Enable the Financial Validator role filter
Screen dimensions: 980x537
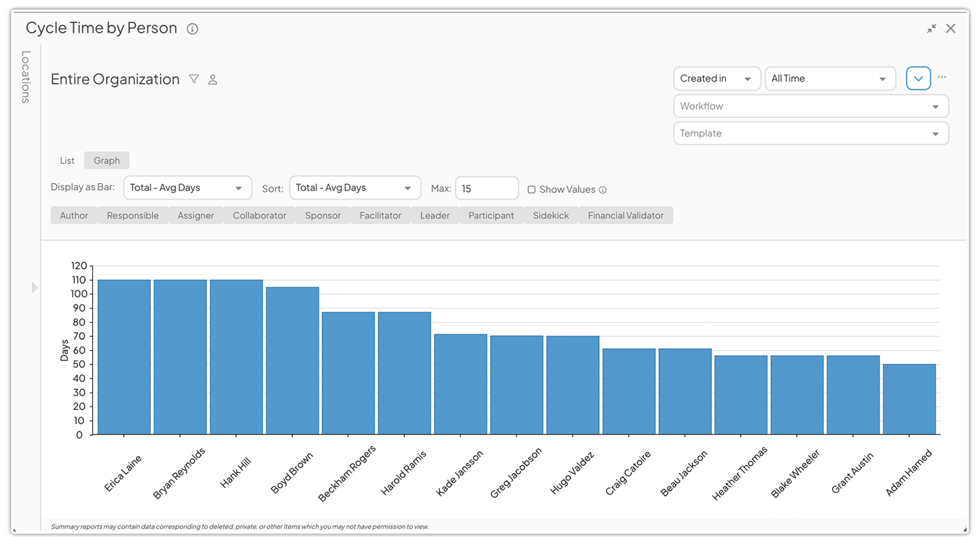tap(625, 215)
